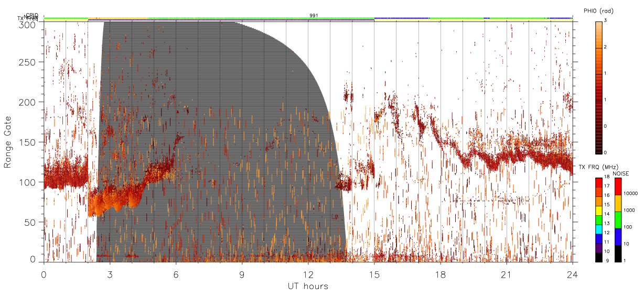
Task: Pick the black swatch in NOISE legend
Action: pyautogui.click(x=618, y=254)
